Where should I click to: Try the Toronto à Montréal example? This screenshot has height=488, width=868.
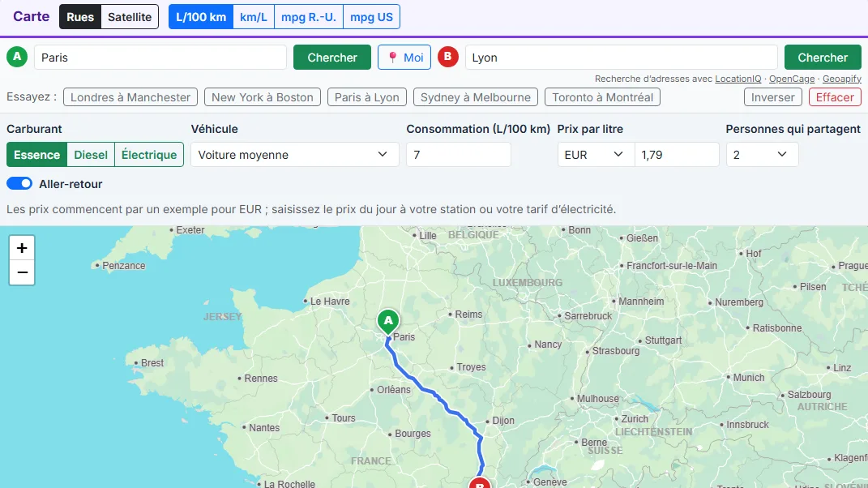pyautogui.click(x=602, y=97)
